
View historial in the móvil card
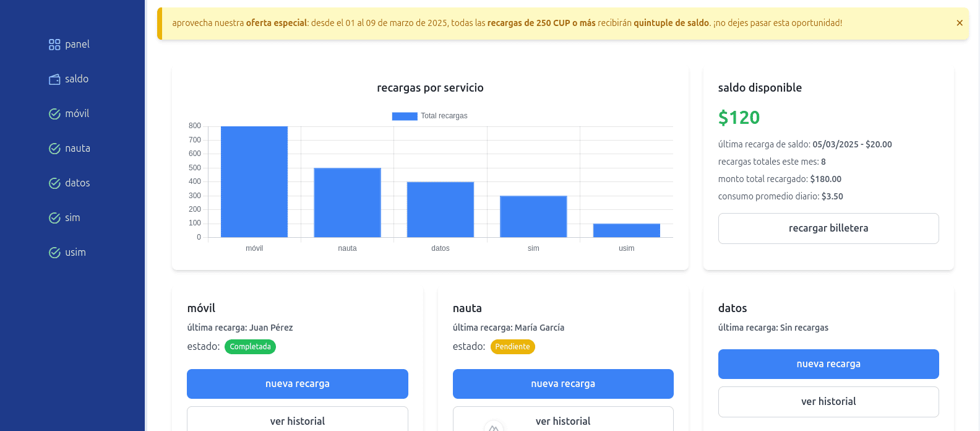[x=297, y=420]
